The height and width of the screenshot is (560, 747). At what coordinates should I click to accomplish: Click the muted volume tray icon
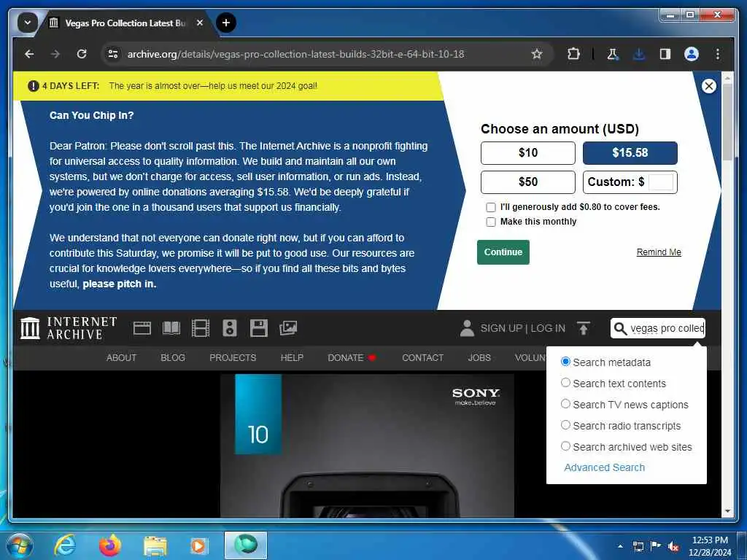(673, 546)
